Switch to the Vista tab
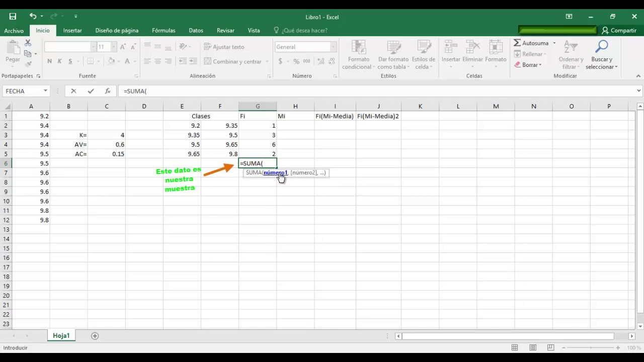The height and width of the screenshot is (362, 644). point(254,31)
